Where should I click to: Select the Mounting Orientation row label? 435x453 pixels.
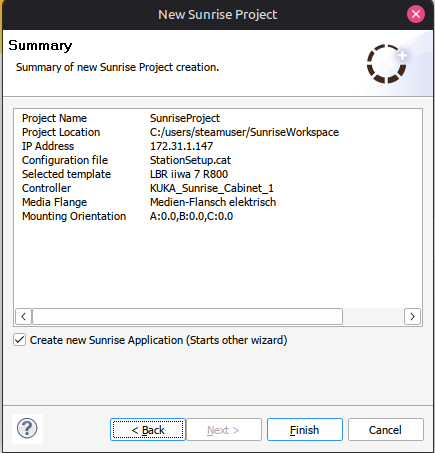tap(74, 216)
